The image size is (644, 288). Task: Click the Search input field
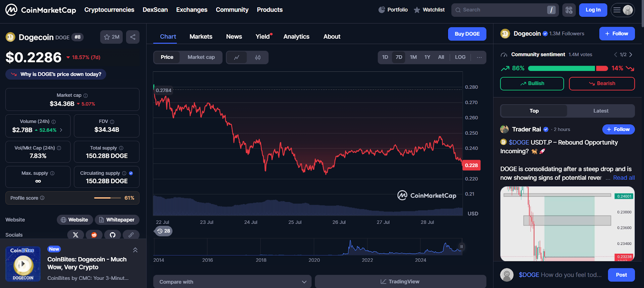(505, 10)
